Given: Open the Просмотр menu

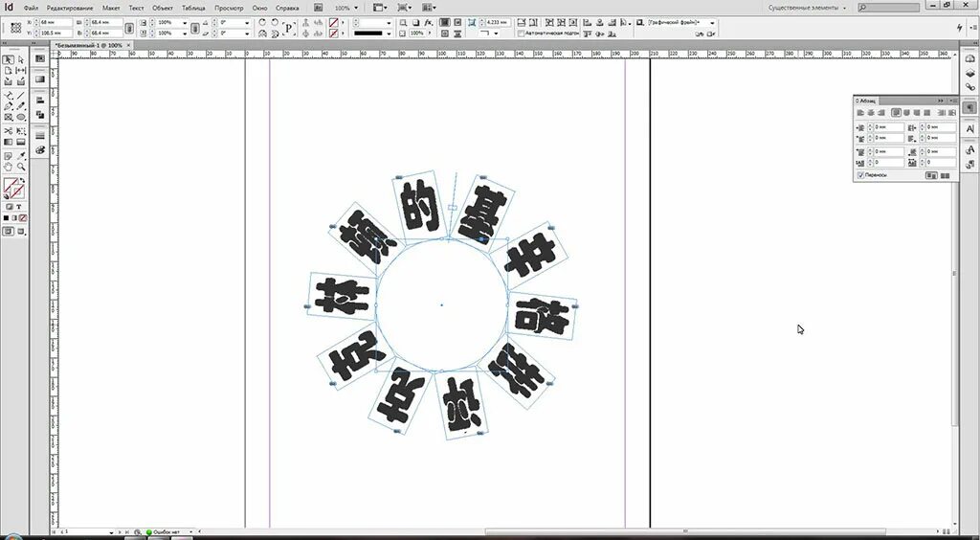Looking at the screenshot, I should tap(229, 8).
